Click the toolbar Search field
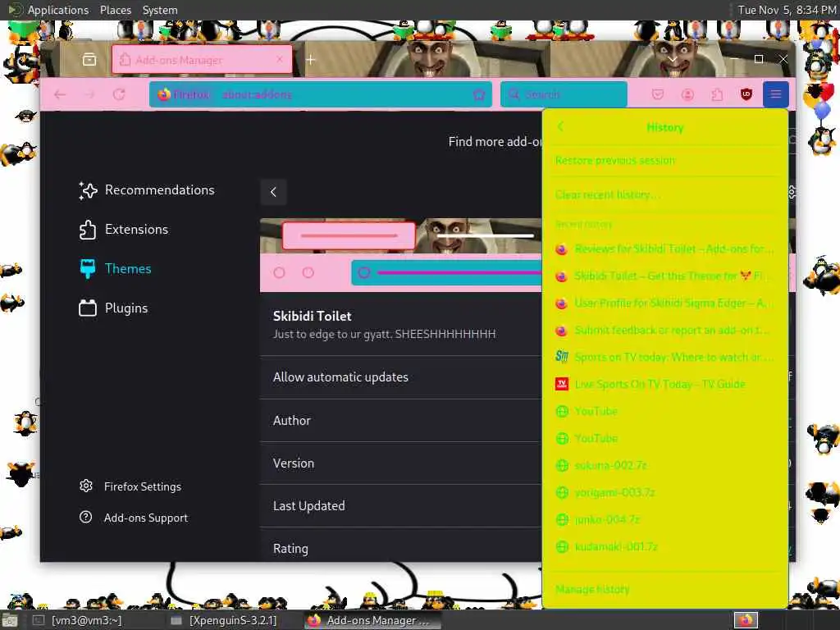 click(x=564, y=94)
